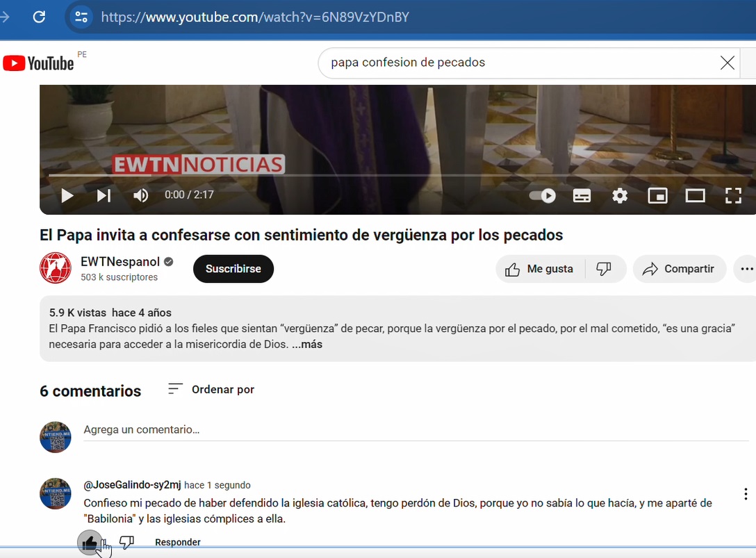Mute the video volume speaker icon
The width and height of the screenshot is (756, 558).
140,196
